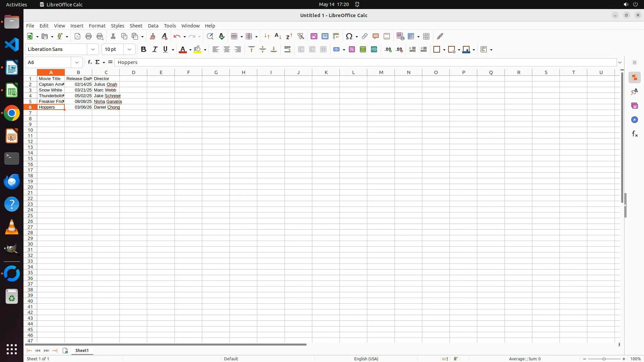The image size is (644, 362).
Task: Switch to the Sheet1 tab
Action: click(82, 351)
